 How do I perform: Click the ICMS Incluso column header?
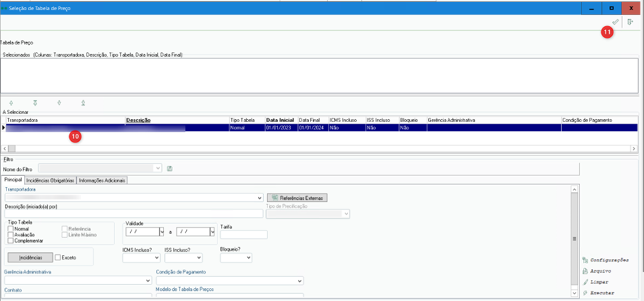pyautogui.click(x=347, y=120)
